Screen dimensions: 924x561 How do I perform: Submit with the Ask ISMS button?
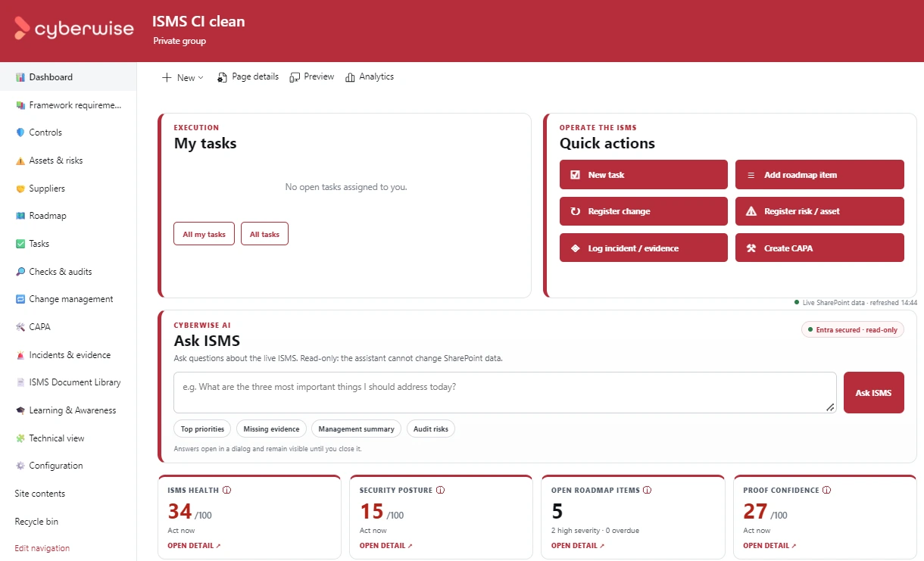pos(873,393)
